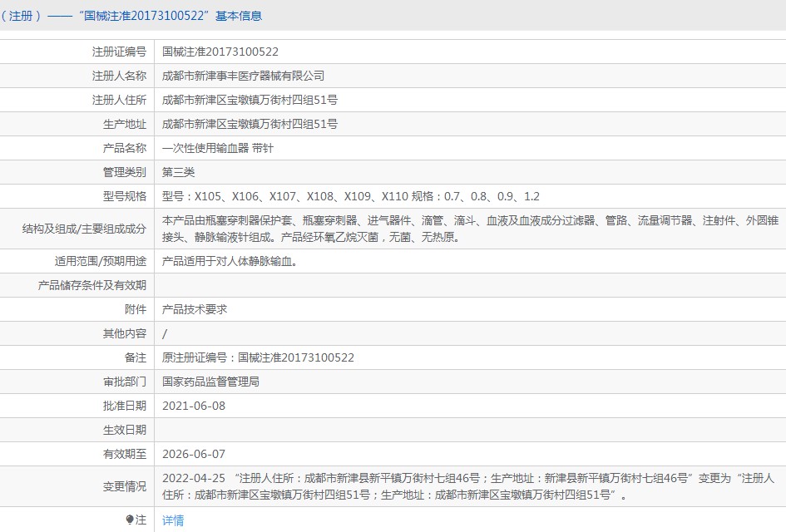Click the 批准日期 label
Image resolution: width=786 pixels, height=532 pixels.
[124, 406]
